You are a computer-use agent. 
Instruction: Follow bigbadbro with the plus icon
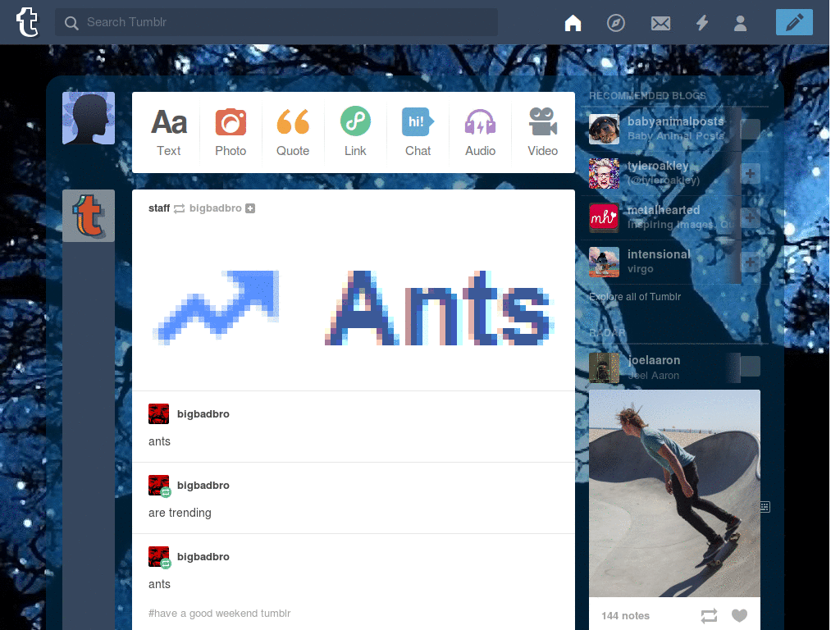pos(250,208)
